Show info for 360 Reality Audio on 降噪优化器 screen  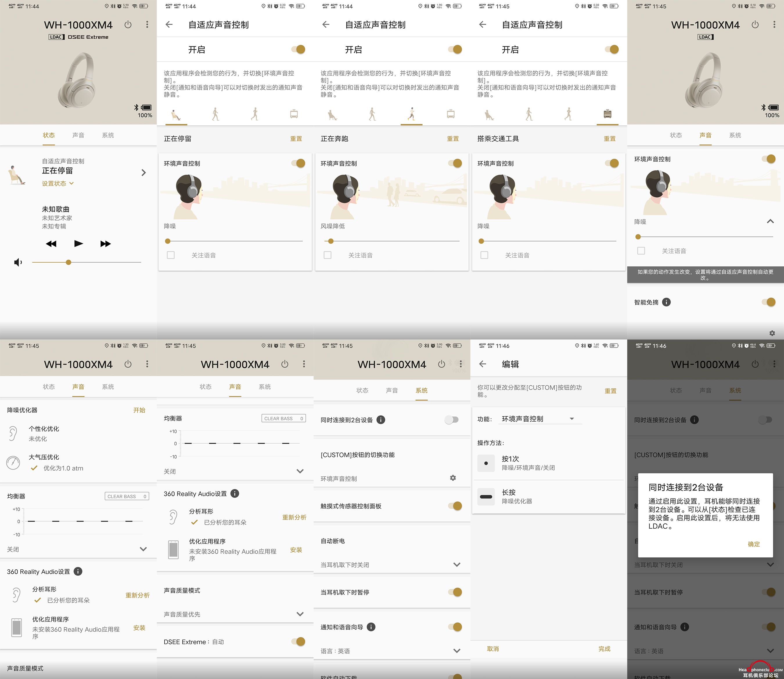point(78,571)
